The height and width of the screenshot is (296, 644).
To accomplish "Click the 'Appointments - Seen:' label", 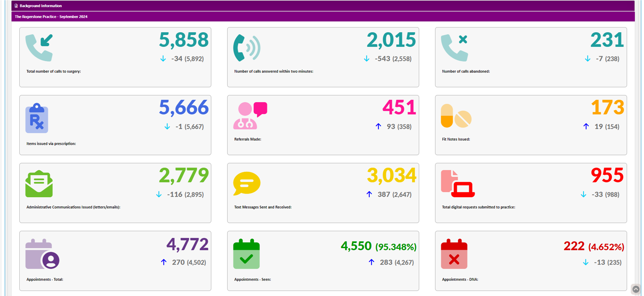I will tap(252, 280).
